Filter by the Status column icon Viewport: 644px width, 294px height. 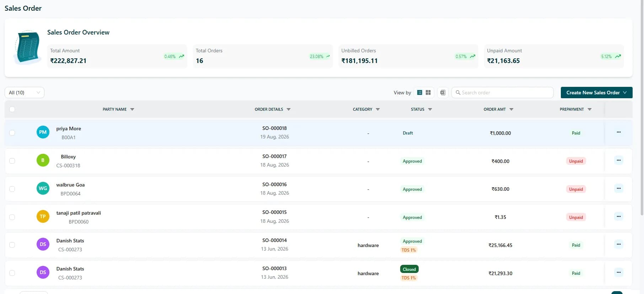click(x=430, y=109)
